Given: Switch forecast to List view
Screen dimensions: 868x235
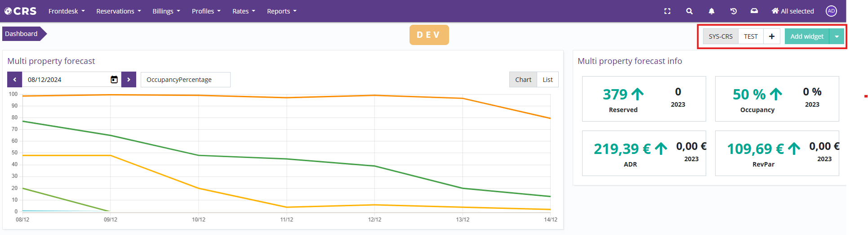Looking at the screenshot, I should (x=548, y=80).
